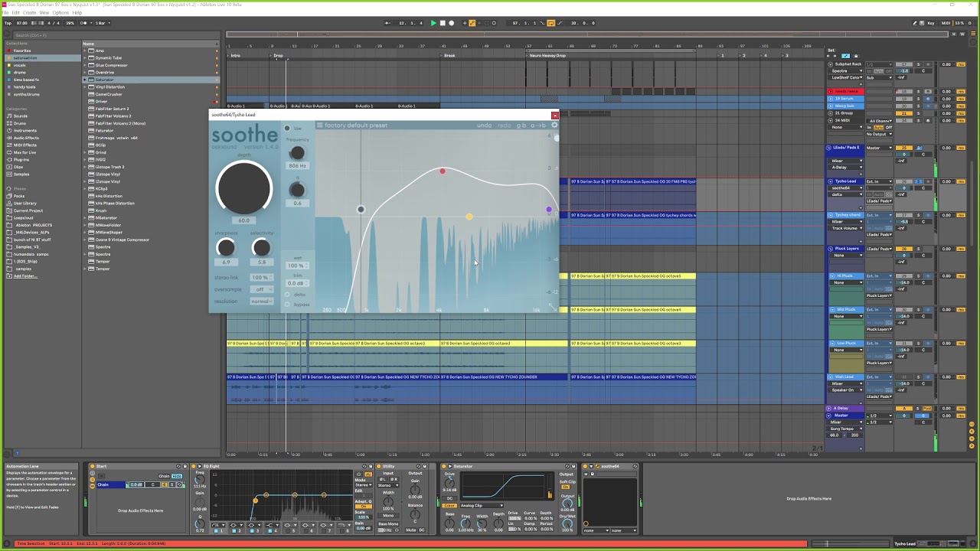Screen dimensions: 980x551
Task: Open the View menu
Action: pos(44,12)
